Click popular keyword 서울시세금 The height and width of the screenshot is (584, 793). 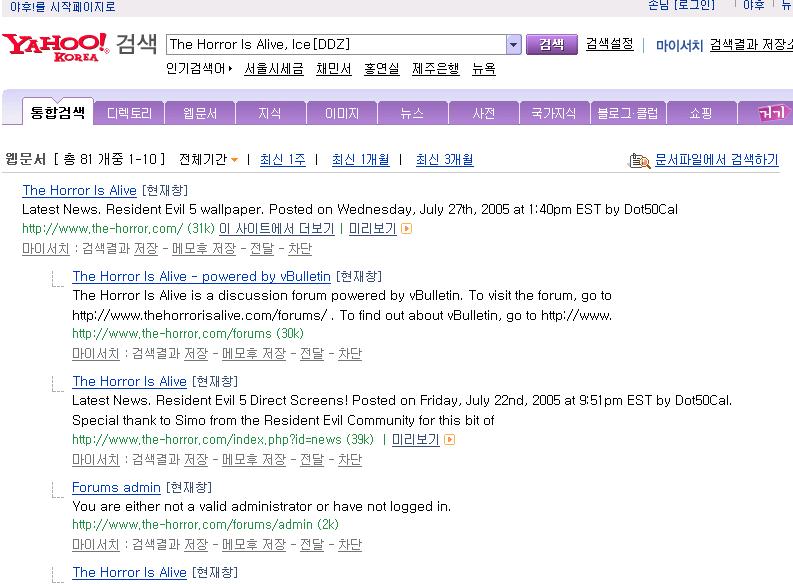click(x=274, y=69)
